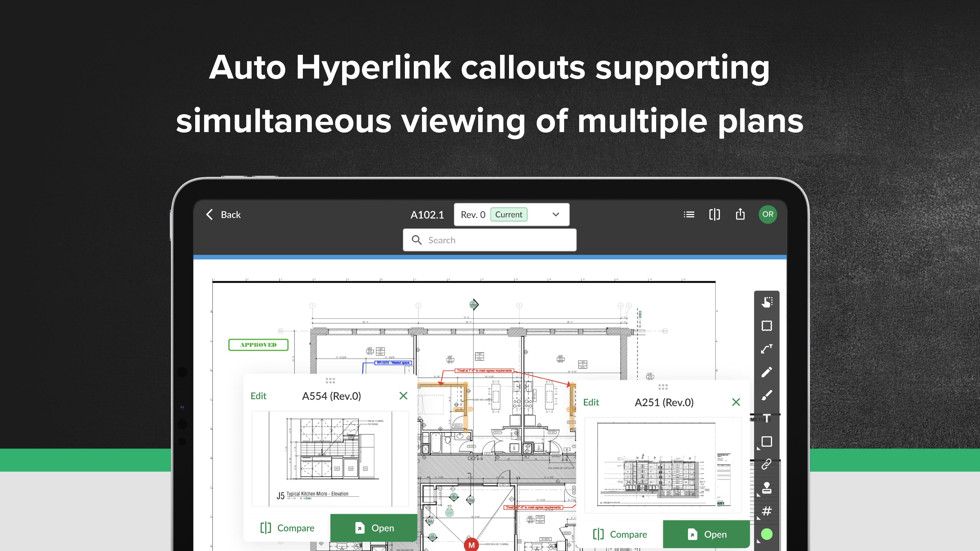980x551 pixels.
Task: Click Compare on the A554 card
Action: tap(287, 528)
